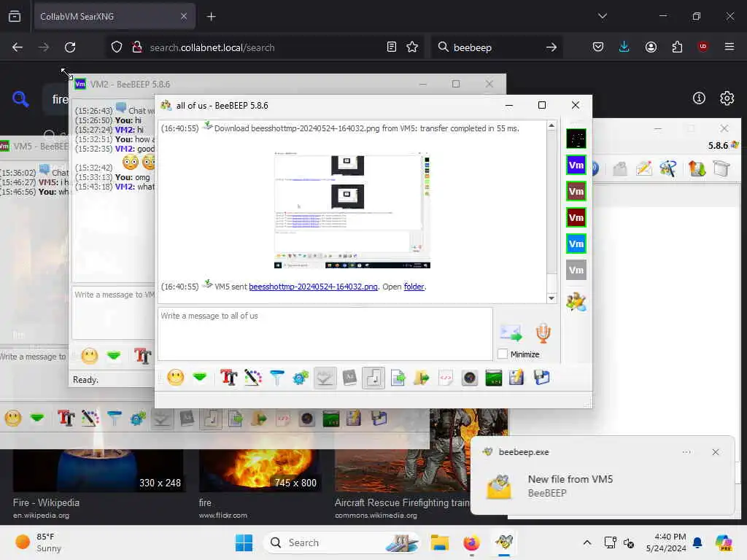Click font TT icon in all of us chat
This screenshot has width=747, height=560.
pyautogui.click(x=228, y=378)
